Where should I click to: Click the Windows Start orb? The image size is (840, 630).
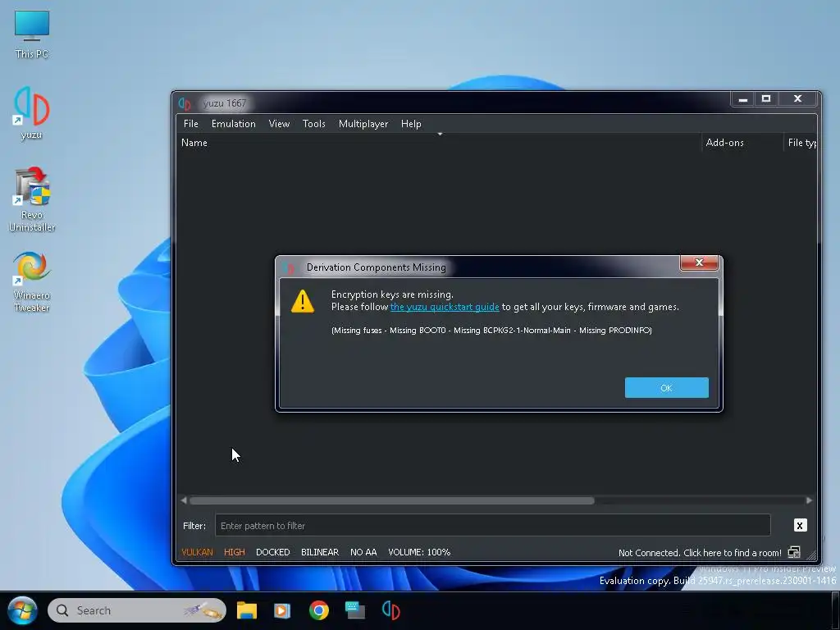tap(22, 610)
